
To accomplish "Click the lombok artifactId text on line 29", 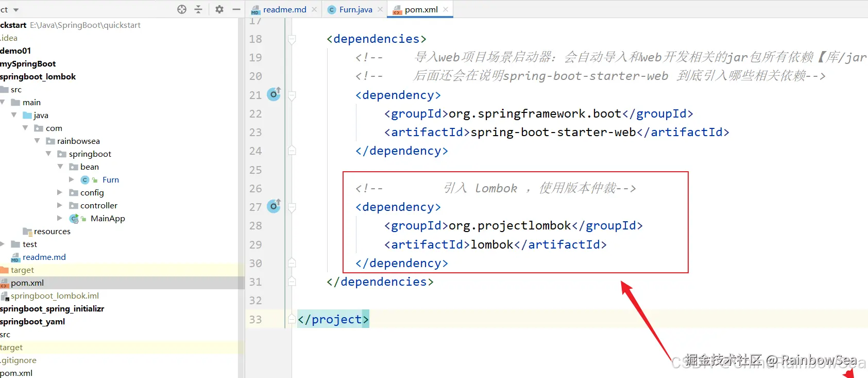I will (x=492, y=244).
